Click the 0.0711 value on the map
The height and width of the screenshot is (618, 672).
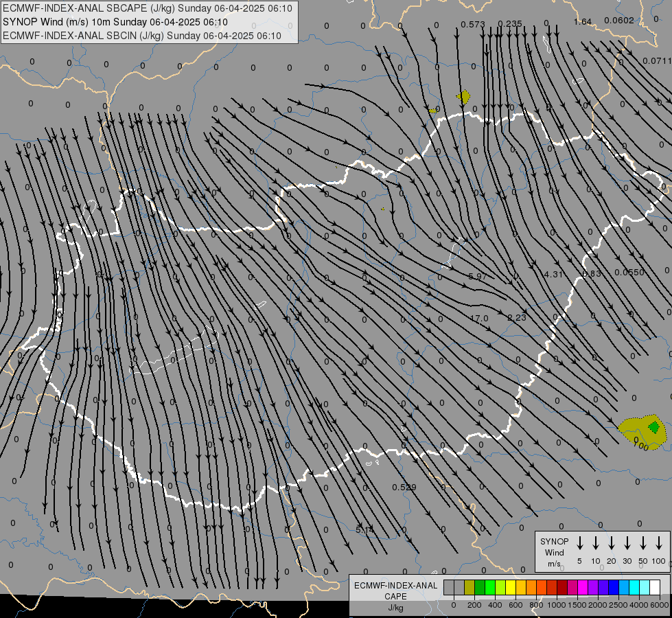[x=658, y=61]
